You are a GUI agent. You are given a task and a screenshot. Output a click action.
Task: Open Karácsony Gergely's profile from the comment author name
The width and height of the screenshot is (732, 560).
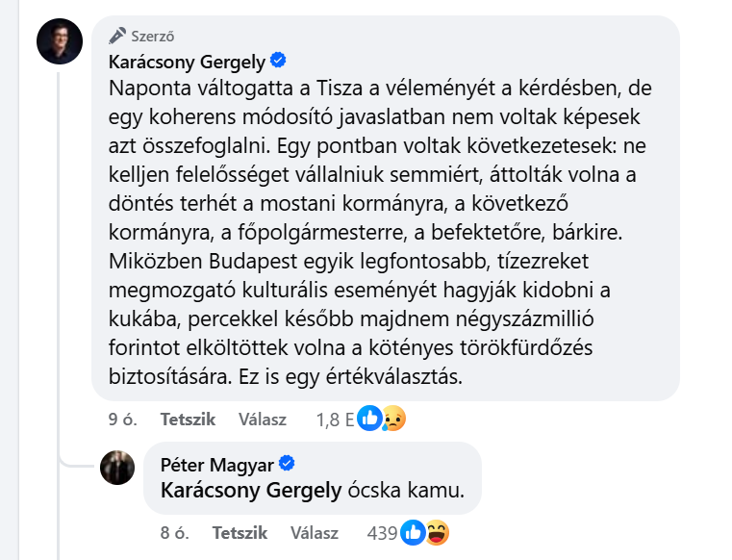point(187,62)
